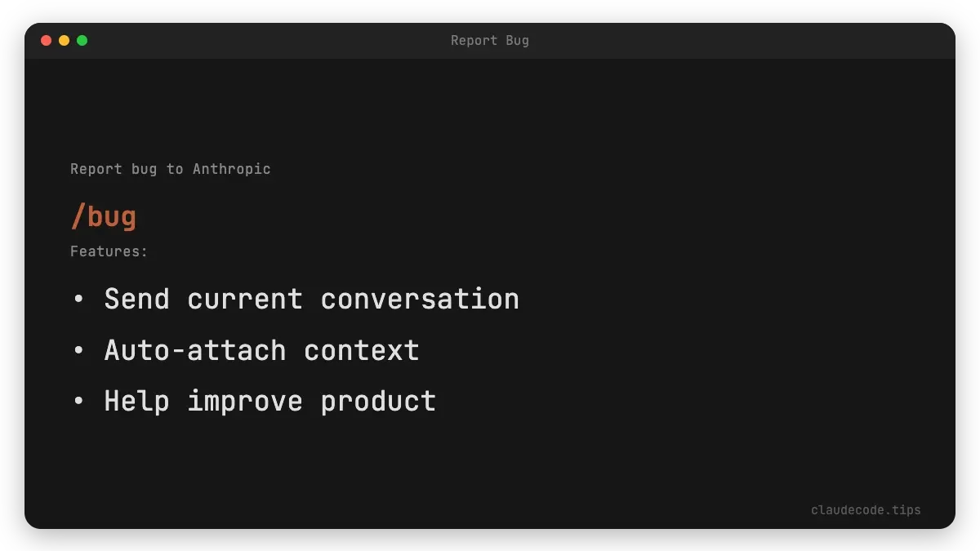This screenshot has width=980, height=551.
Task: Select "Send current conversation" feature line
Action: point(311,299)
